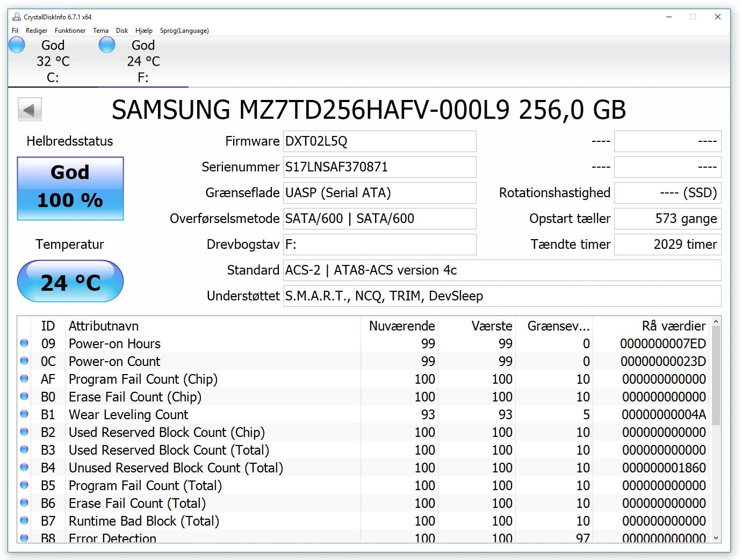Open the Rediger menu

[37, 31]
